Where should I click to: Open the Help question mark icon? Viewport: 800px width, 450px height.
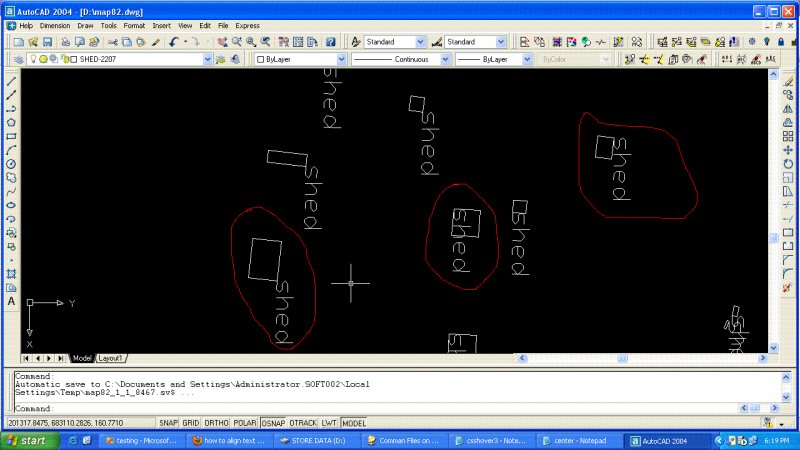(x=330, y=42)
